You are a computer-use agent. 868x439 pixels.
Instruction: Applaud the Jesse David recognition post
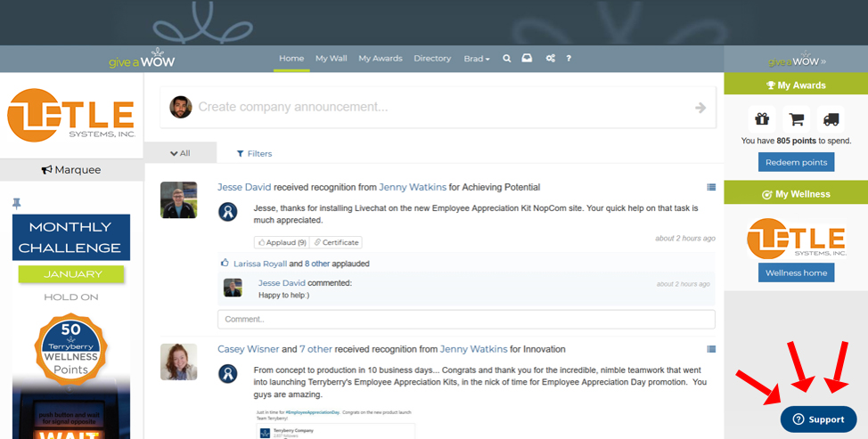(282, 242)
